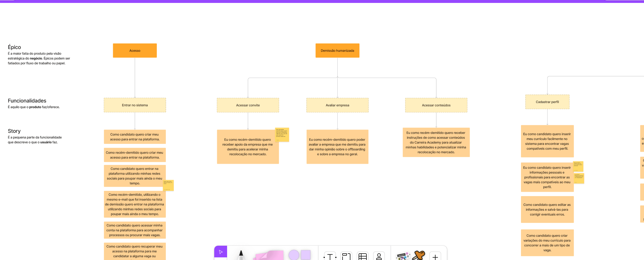The image size is (644, 260).
Task: Select the Acesso epic card
Action: point(135,50)
